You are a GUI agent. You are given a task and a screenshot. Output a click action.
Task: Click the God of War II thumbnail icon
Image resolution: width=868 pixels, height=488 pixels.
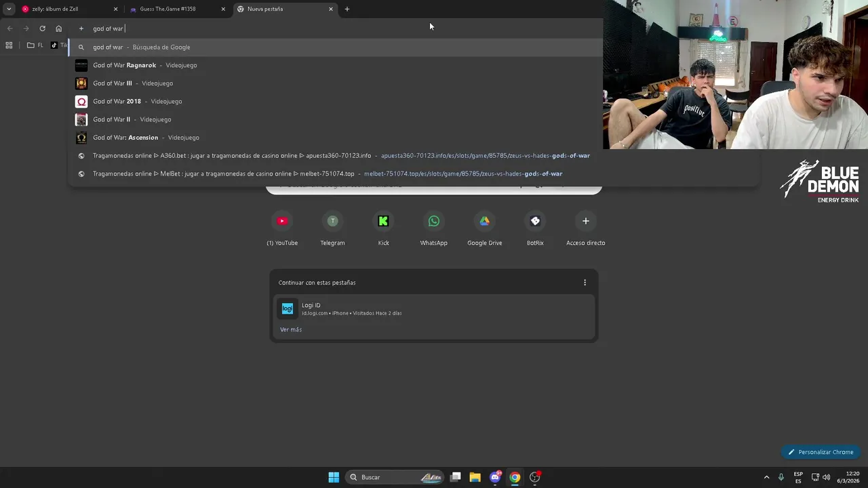point(81,119)
